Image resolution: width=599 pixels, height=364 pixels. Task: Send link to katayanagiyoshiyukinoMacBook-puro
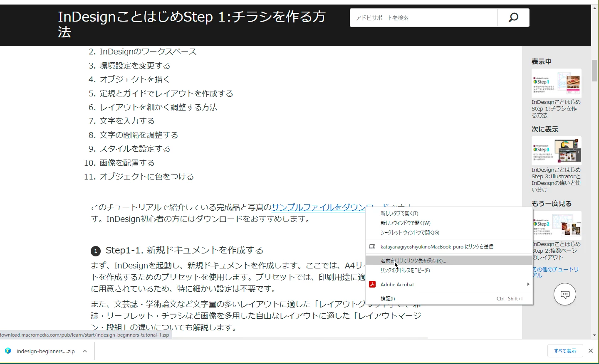(x=449, y=247)
